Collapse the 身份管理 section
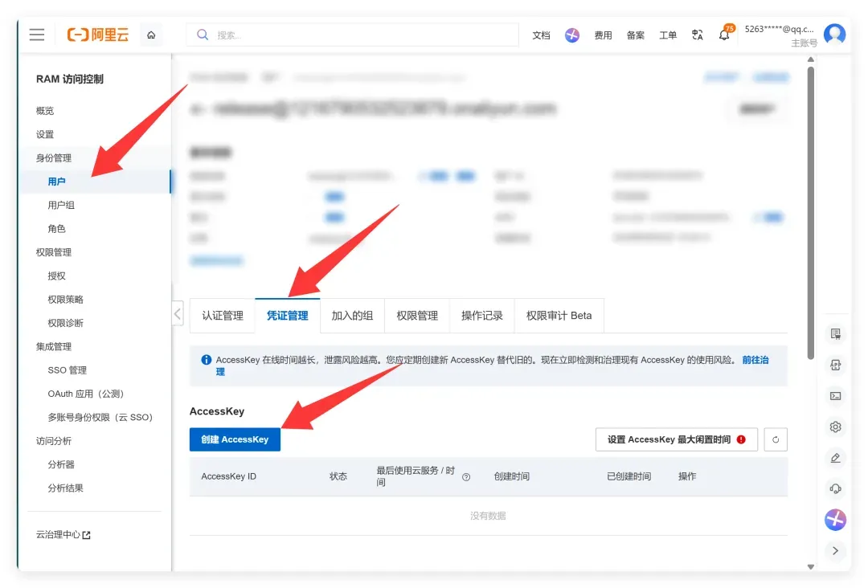Viewport: 868px width, 588px height. pyautogui.click(x=54, y=158)
